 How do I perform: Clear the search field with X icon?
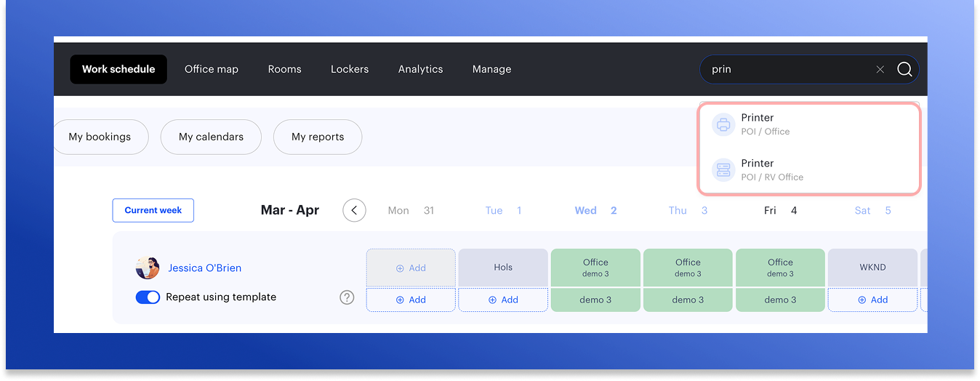tap(880, 70)
